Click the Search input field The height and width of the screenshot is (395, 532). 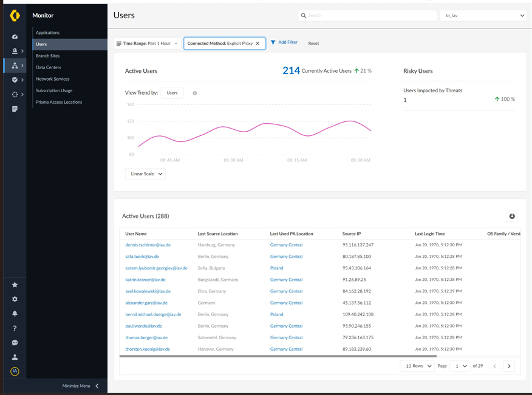[x=367, y=15]
